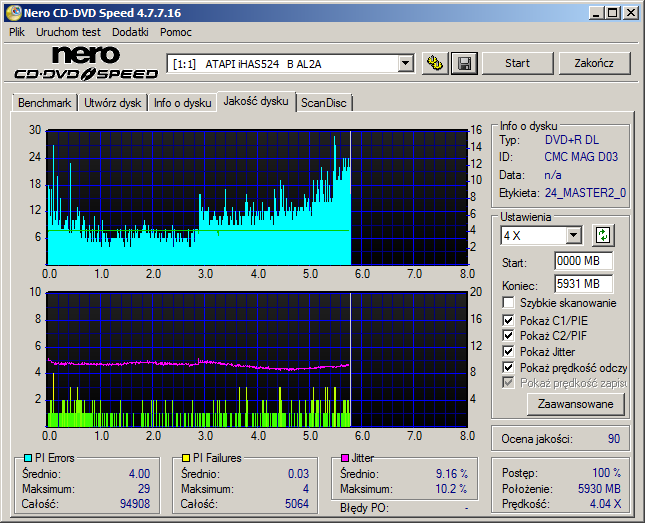Screen dimensions: 645x523
Task: Click the label value 24_MASTER2_0
Action: coord(585,193)
